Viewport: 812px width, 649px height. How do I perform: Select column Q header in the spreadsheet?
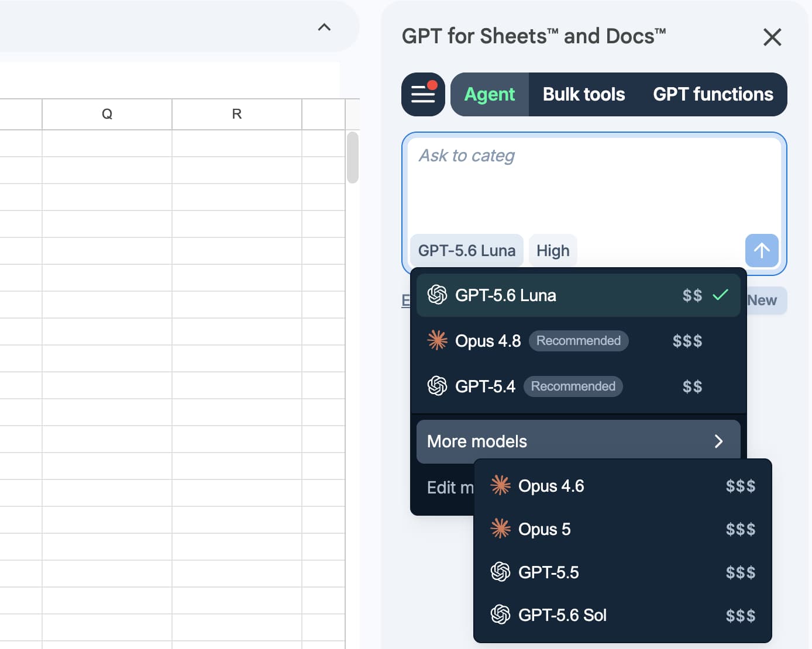click(x=107, y=114)
